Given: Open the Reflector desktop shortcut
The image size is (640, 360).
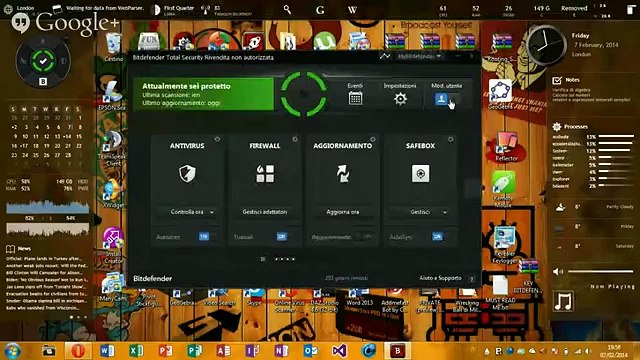Looking at the screenshot, I should point(507,146).
